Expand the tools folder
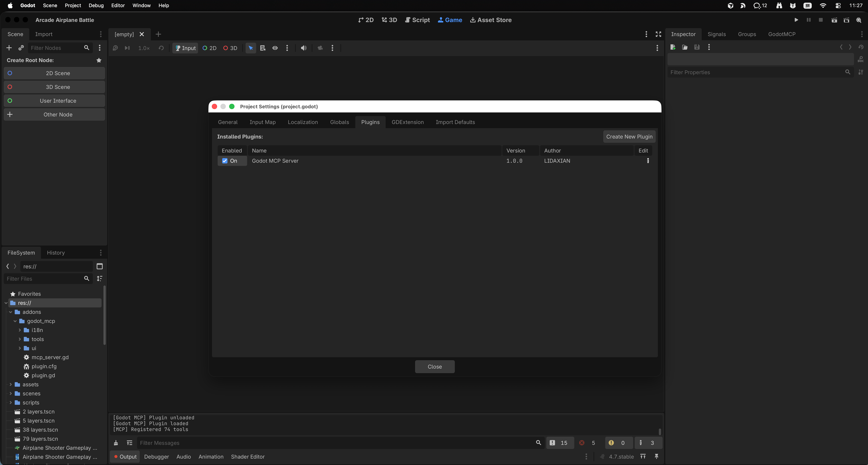The width and height of the screenshot is (868, 465). click(20, 339)
